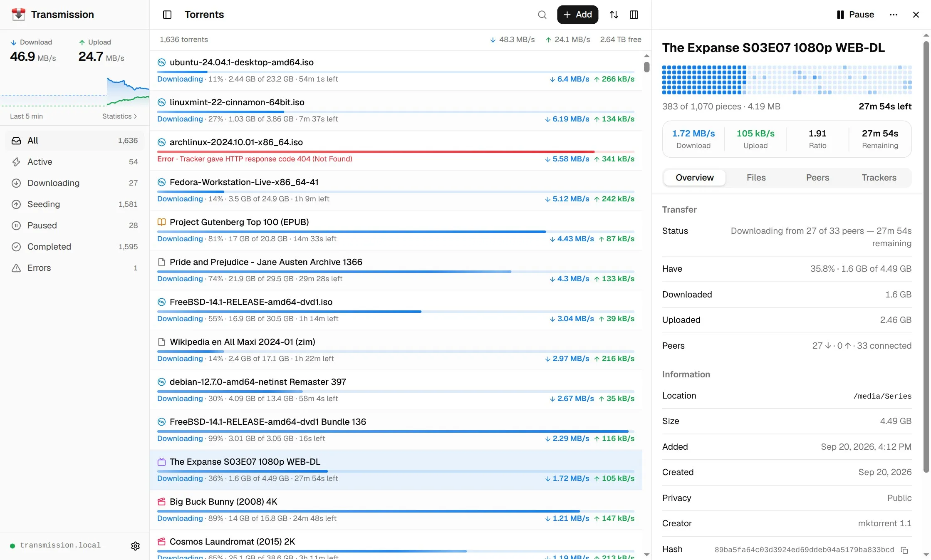Select Fedora-Workstation-Live-x86_64-41 torrent
931x560 pixels.
click(x=396, y=191)
